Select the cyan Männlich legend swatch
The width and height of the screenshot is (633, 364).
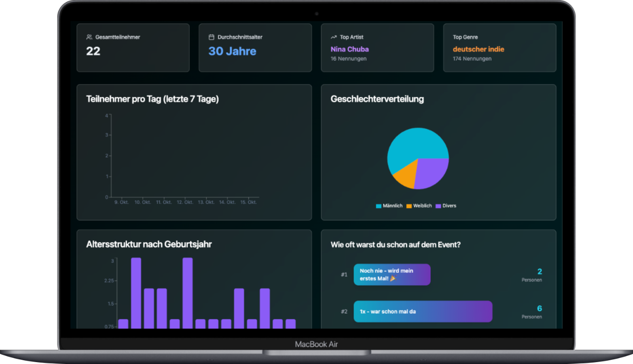pyautogui.click(x=379, y=206)
